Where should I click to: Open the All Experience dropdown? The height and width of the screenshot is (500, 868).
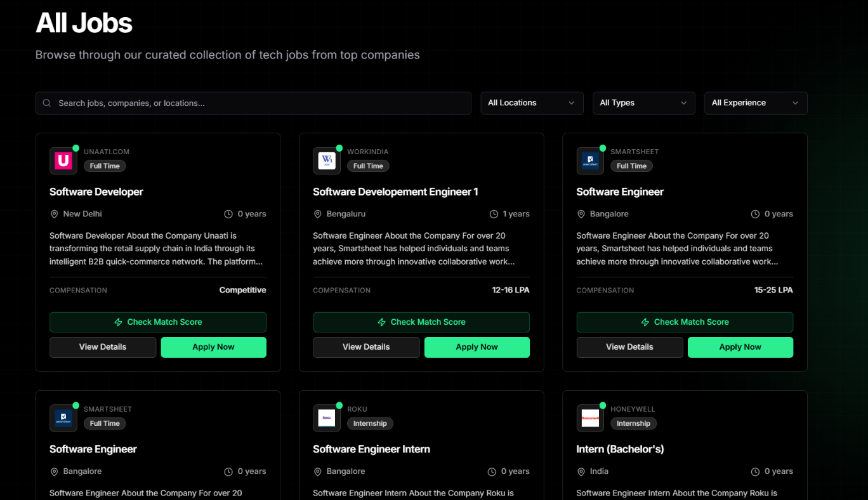pyautogui.click(x=755, y=103)
